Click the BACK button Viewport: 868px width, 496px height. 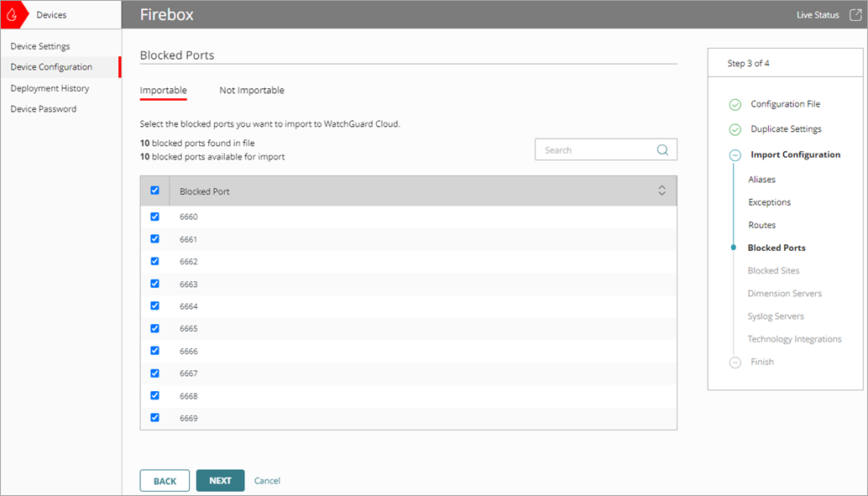click(x=165, y=480)
